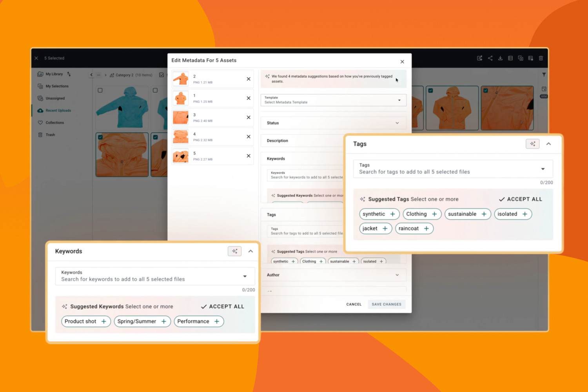
Task: Open the Tags search dropdown in Tags card
Action: (x=453, y=169)
